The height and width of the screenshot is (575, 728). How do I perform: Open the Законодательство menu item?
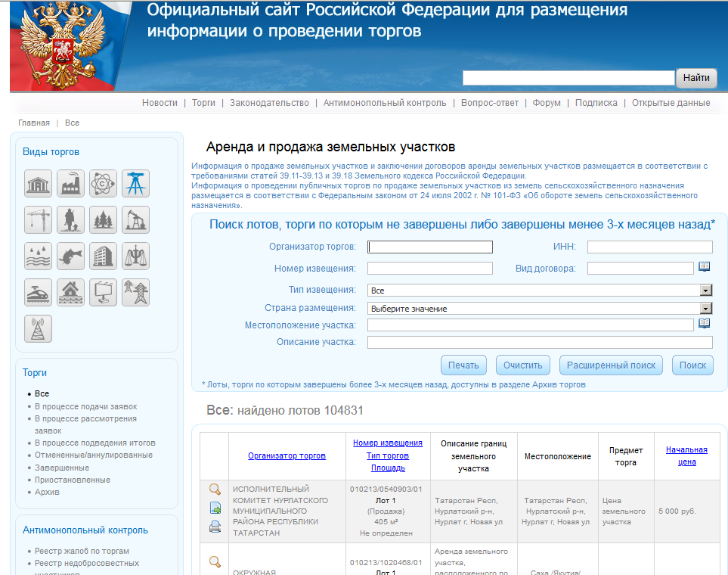(269, 103)
